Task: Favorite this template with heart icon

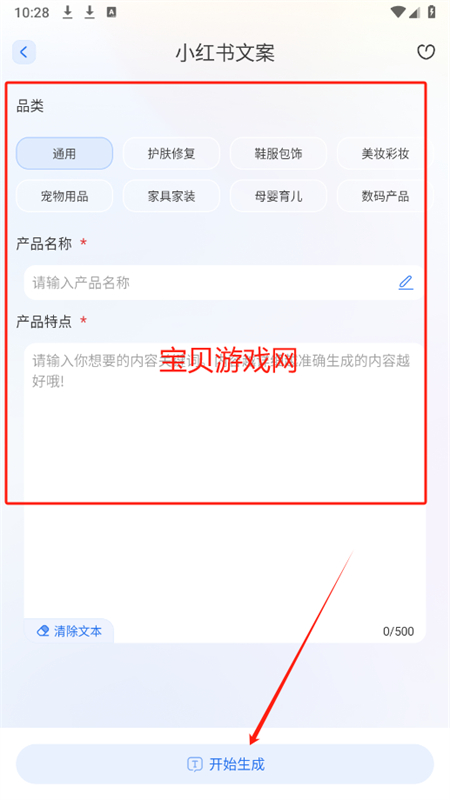Action: click(426, 52)
